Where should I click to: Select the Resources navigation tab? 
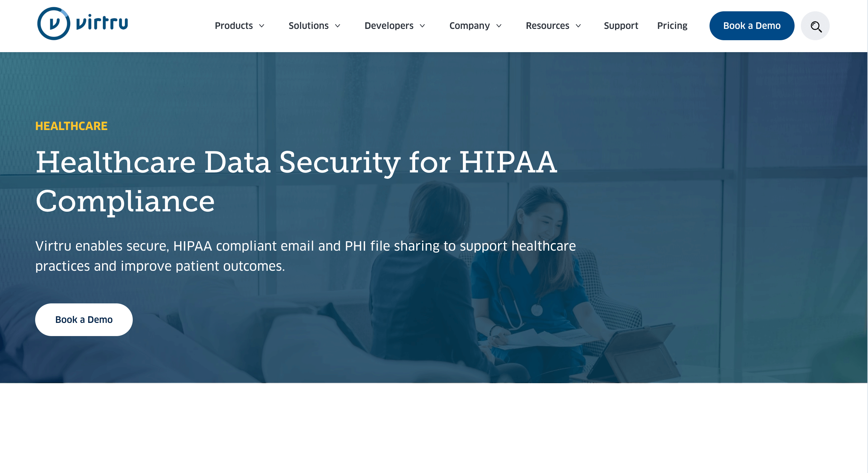point(553,26)
